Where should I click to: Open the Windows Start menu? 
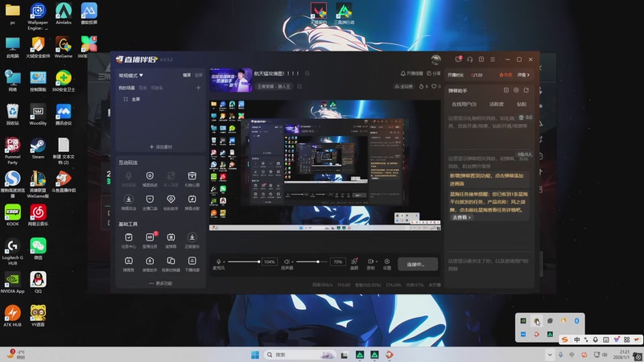point(254,355)
